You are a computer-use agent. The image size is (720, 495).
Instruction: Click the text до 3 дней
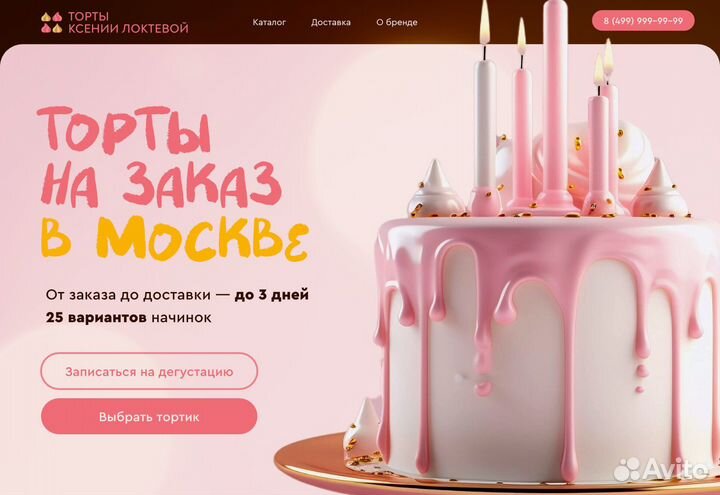point(271,294)
